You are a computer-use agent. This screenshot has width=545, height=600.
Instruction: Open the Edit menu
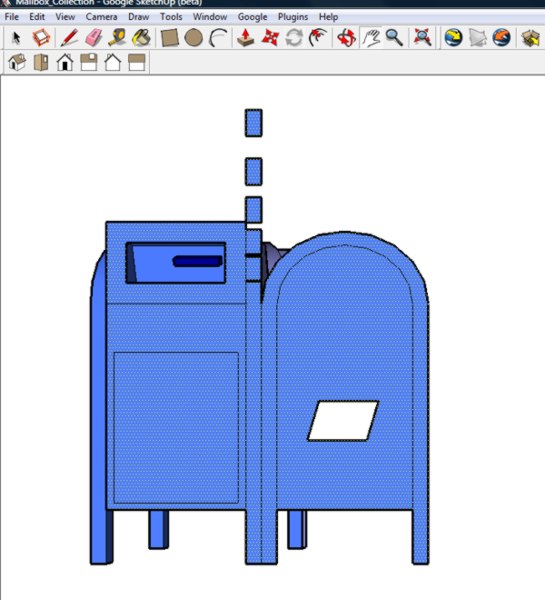37,17
